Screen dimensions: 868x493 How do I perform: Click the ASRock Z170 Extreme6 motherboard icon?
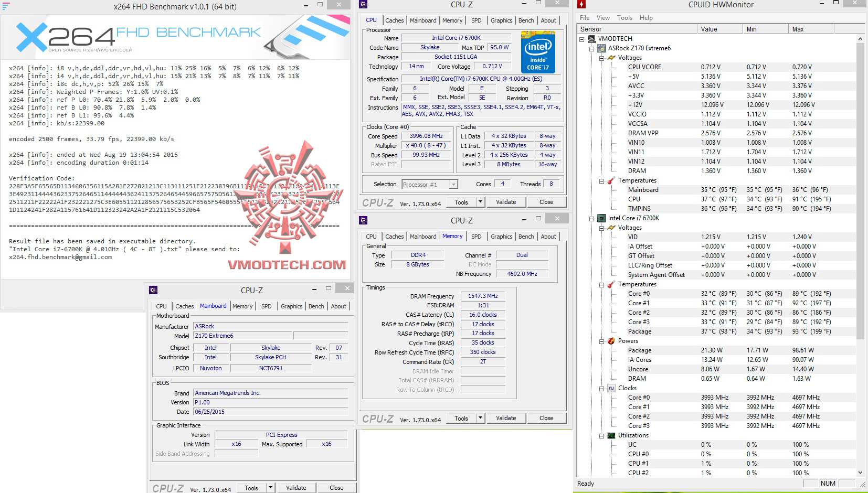click(601, 48)
